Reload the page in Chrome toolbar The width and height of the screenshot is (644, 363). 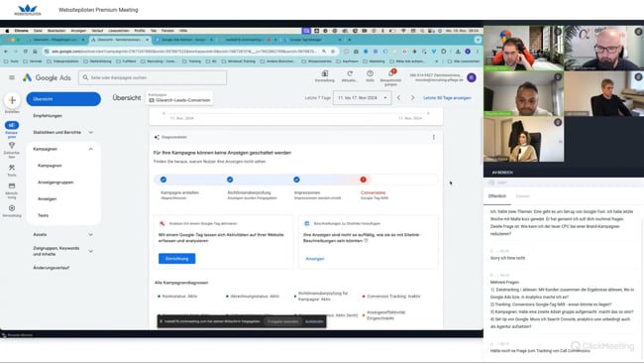tap(26, 52)
